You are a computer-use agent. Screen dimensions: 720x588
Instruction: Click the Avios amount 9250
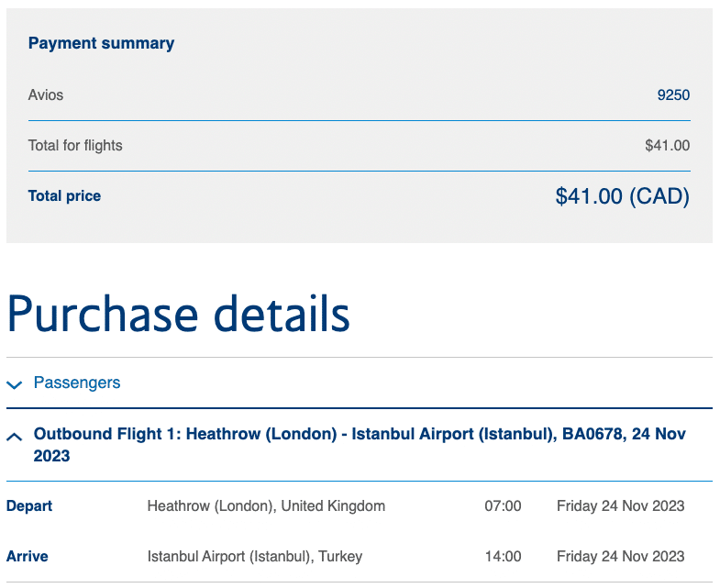coord(673,95)
